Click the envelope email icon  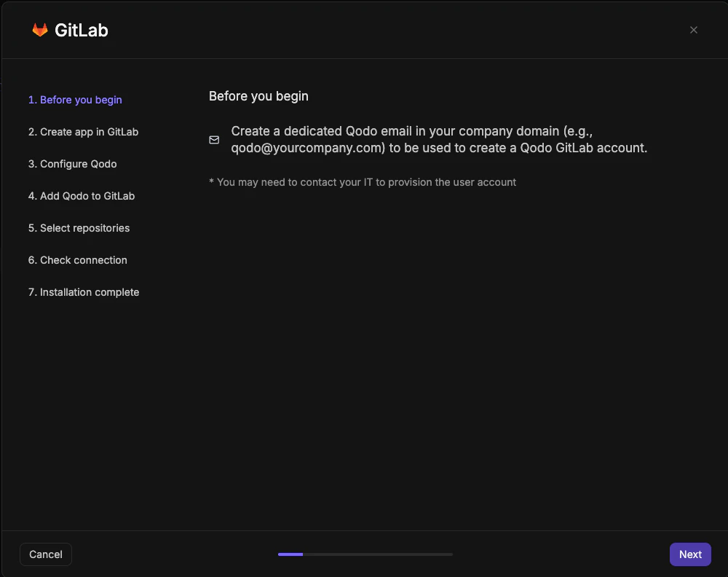point(214,140)
